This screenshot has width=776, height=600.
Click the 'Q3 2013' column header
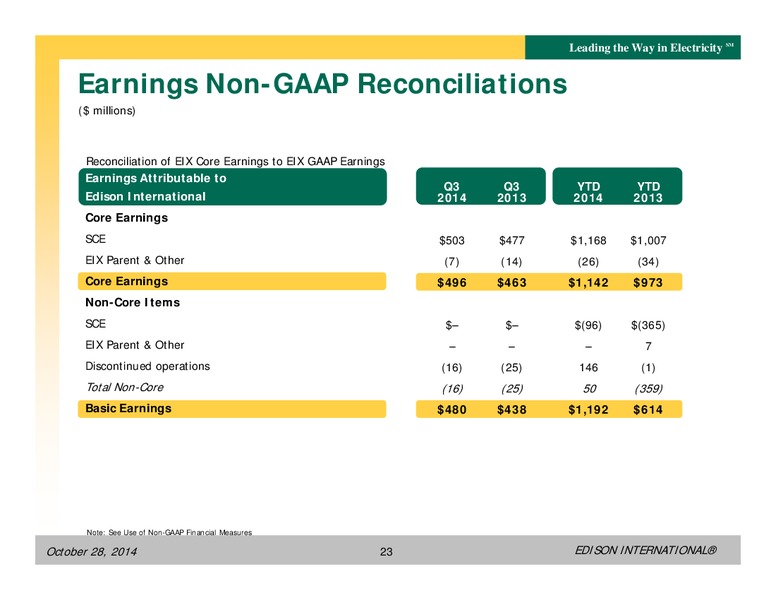tap(512, 192)
